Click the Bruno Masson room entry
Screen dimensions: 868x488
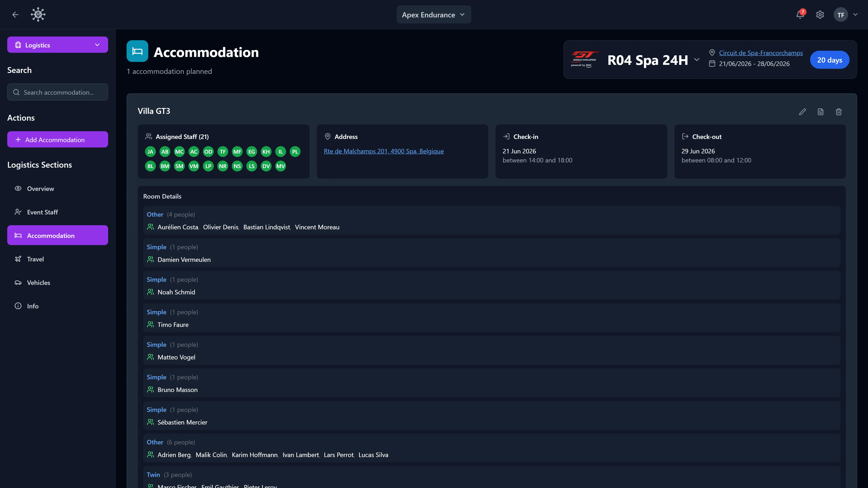[x=492, y=383]
